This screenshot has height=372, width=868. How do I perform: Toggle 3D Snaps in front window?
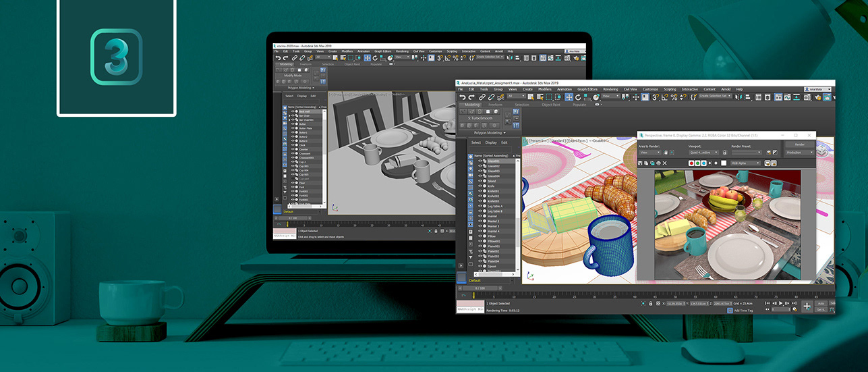pos(655,97)
